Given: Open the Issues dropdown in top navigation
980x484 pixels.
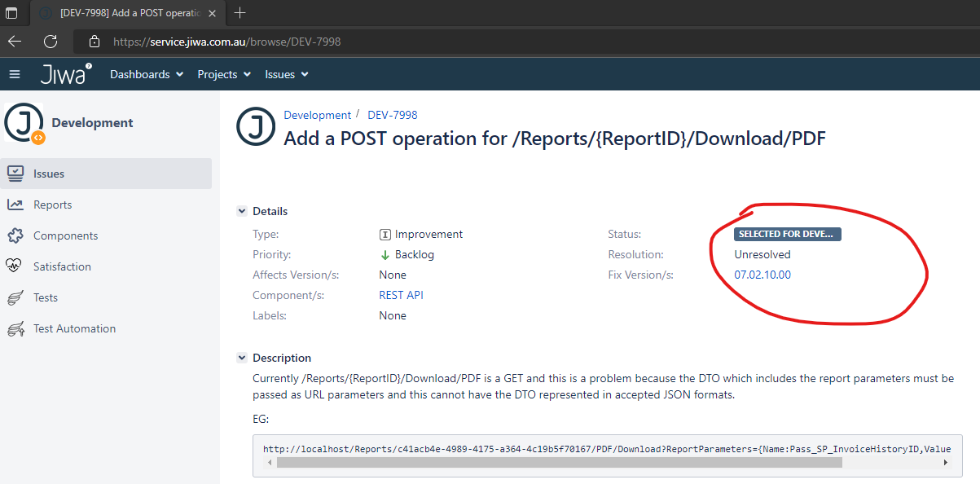Looking at the screenshot, I should tap(287, 74).
